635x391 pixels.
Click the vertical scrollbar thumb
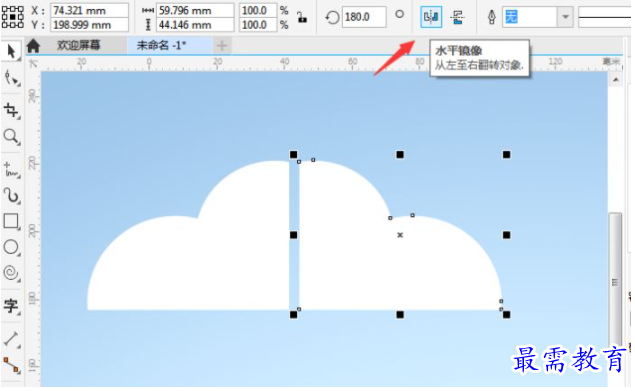click(x=615, y=280)
